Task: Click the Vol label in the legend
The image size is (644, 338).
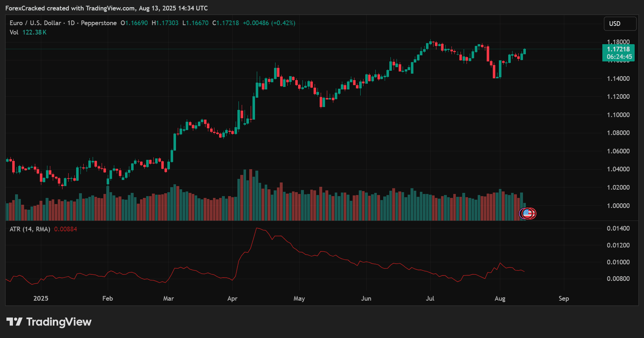Action: click(x=14, y=32)
